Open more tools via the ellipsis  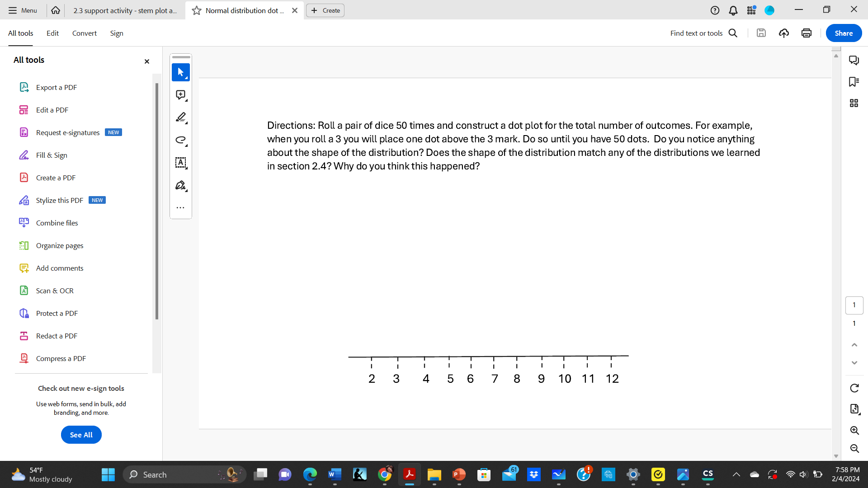[x=180, y=207]
